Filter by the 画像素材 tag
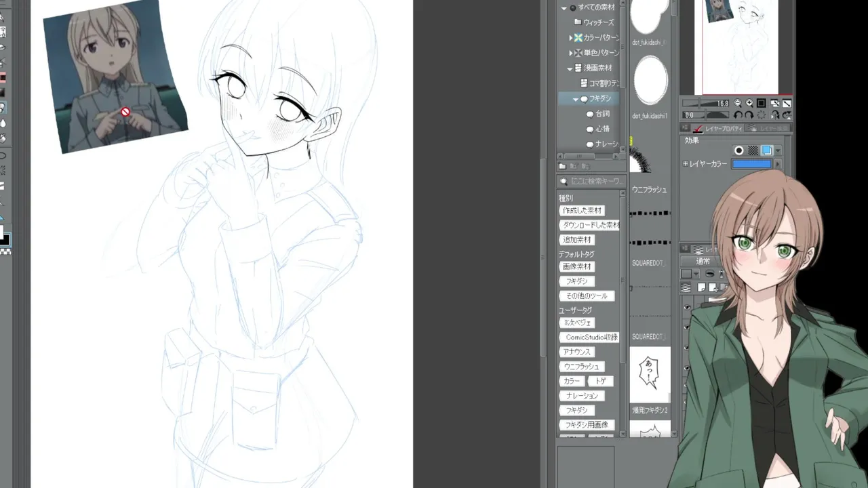 point(577,266)
